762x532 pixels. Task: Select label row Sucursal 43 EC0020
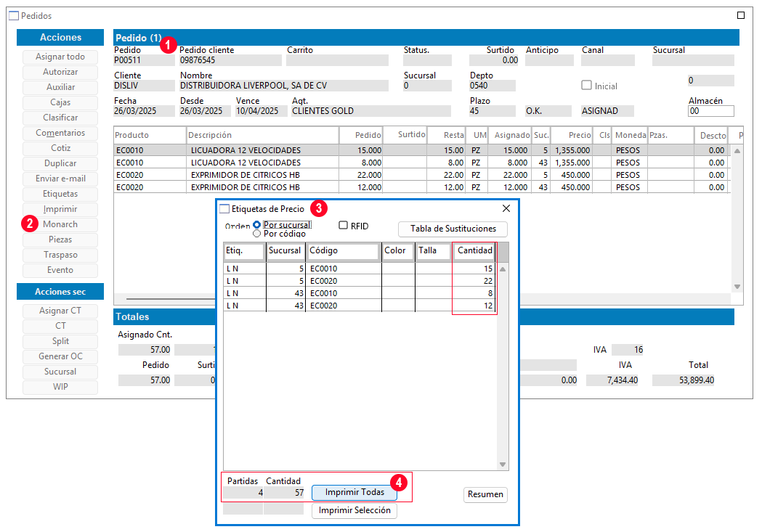coord(360,306)
